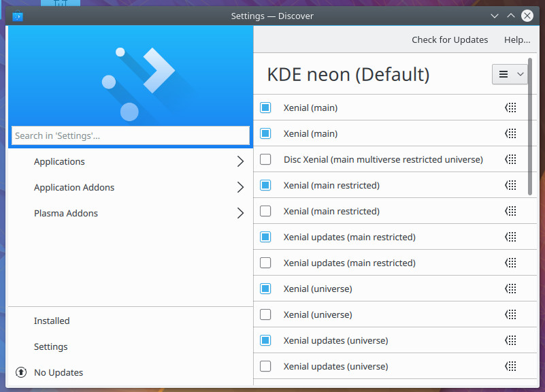Click the Discover logo banner

pos(131,76)
